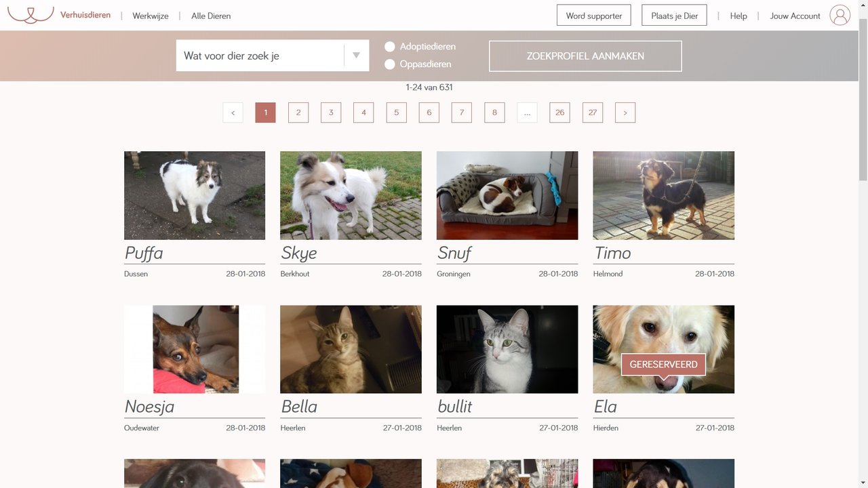Open the user account avatar icon
The height and width of the screenshot is (488, 868).
840,15
